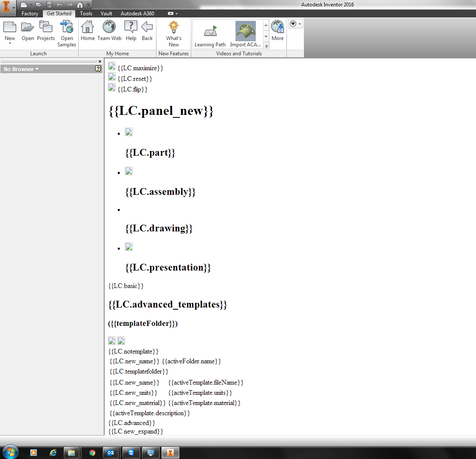The image size is (476, 459).
Task: Open the Inventor application menu logo
Action: click(x=7, y=8)
